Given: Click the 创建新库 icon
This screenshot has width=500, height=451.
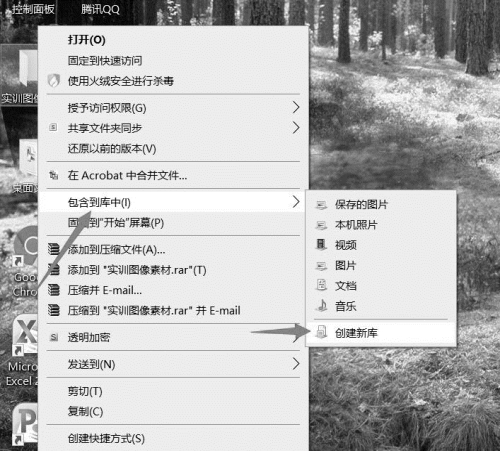Looking at the screenshot, I should pos(321,332).
